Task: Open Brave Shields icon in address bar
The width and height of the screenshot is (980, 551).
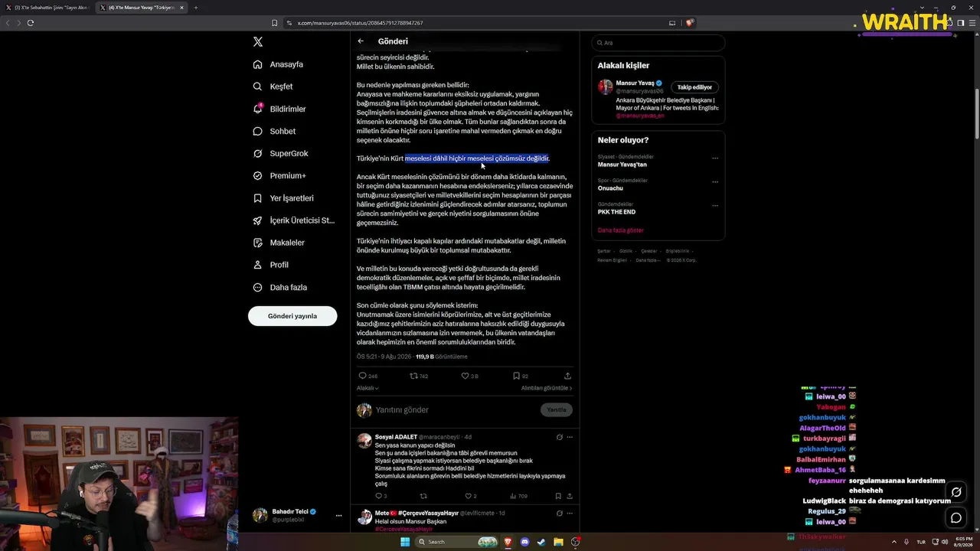Action: (689, 23)
